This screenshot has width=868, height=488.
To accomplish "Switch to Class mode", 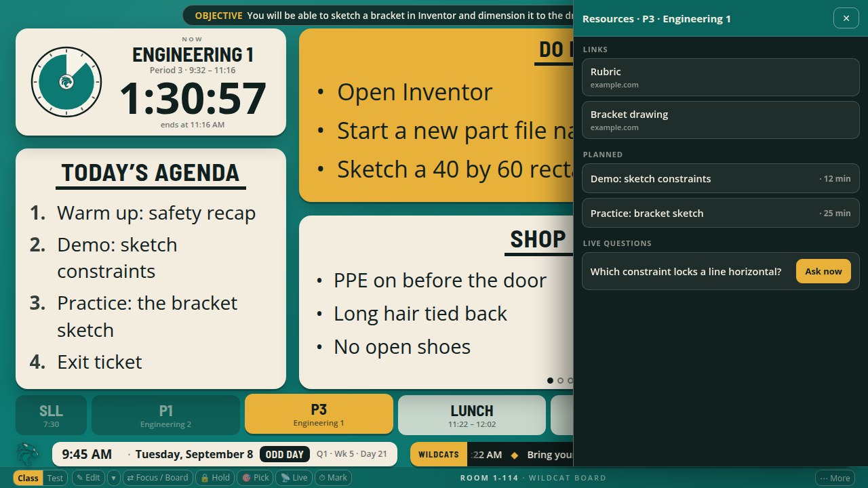I will coord(28,478).
